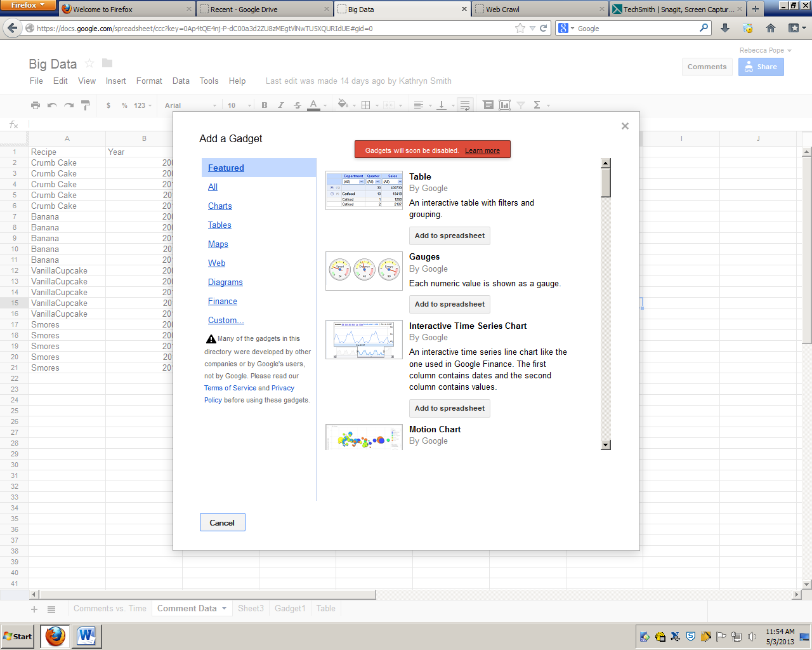Screen dimensions: 812x650
Task: Open the Rebecca Pope account dropdown
Action: click(766, 50)
